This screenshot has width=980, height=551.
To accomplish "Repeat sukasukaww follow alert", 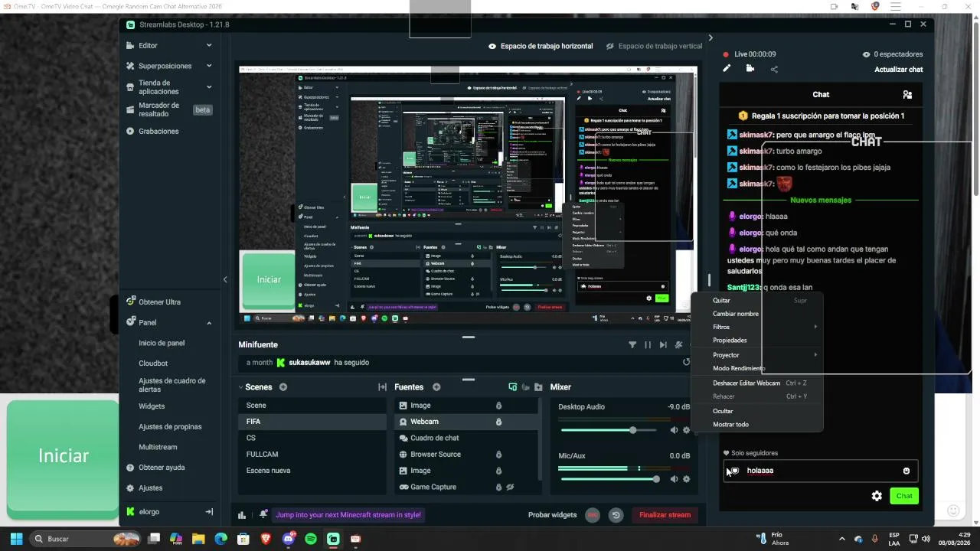I will tap(686, 362).
